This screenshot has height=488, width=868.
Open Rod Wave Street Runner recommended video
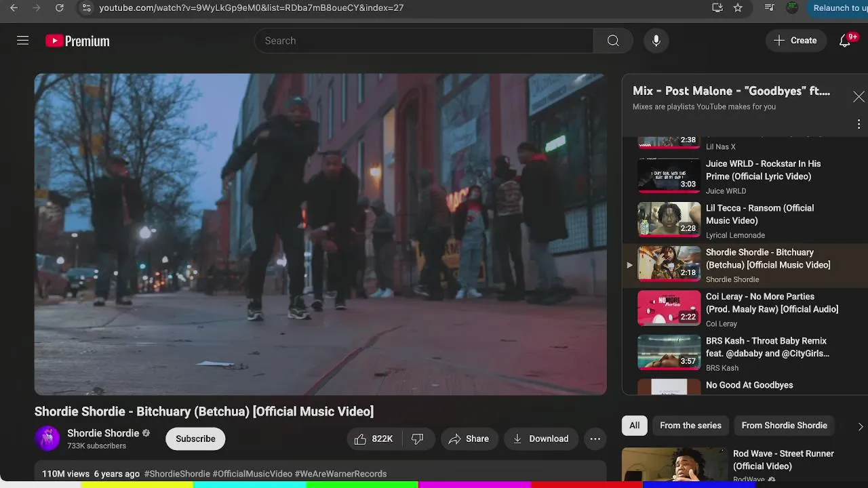[674, 464]
